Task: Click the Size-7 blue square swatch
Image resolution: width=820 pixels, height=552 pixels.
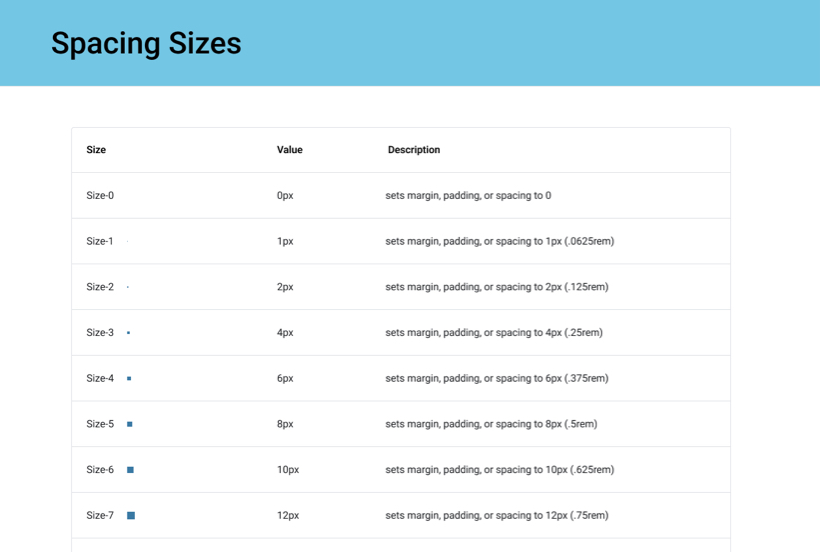Action: click(131, 516)
